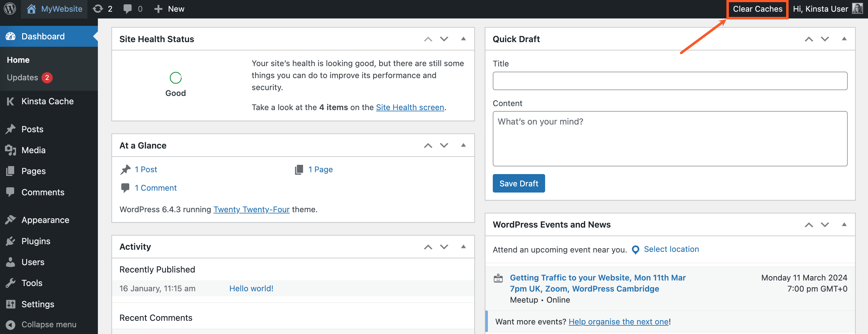The image size is (868, 334).
Task: Click Dashboard menu item in sidebar
Action: click(x=43, y=36)
